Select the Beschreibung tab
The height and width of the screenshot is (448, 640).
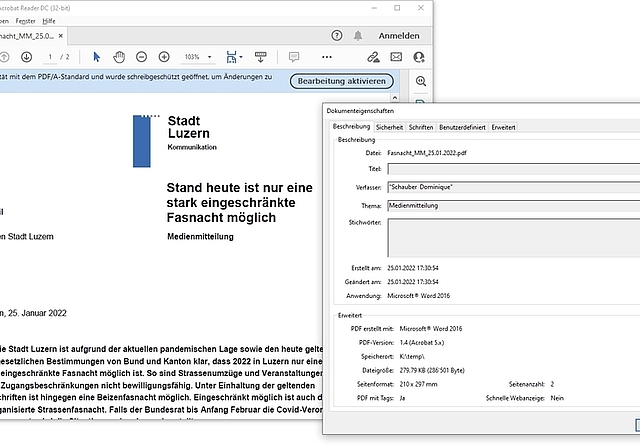[x=351, y=126]
